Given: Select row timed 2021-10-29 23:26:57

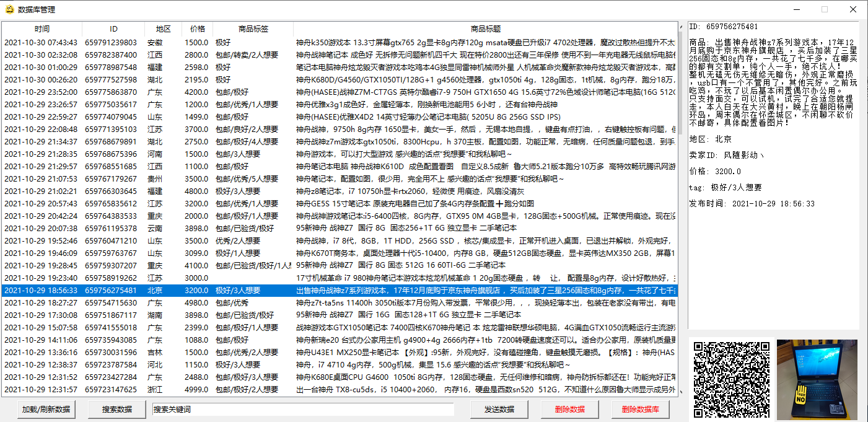Looking at the screenshot, I should tap(340, 105).
